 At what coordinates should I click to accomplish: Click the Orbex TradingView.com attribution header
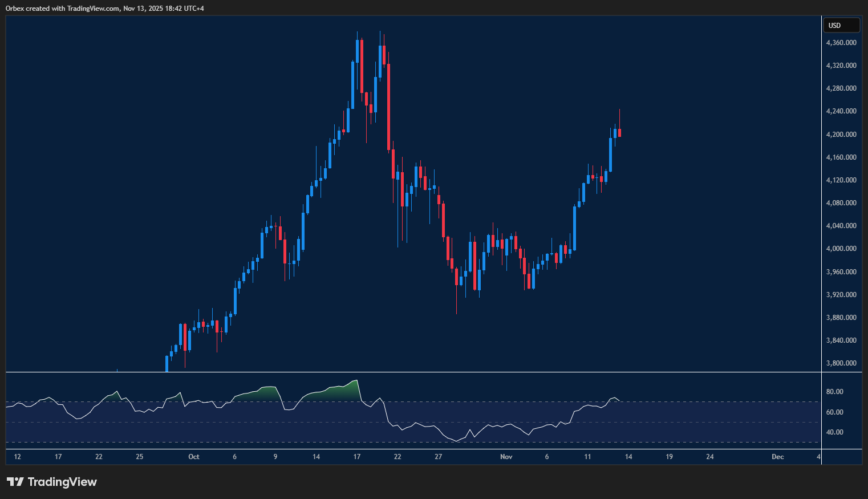(x=104, y=9)
